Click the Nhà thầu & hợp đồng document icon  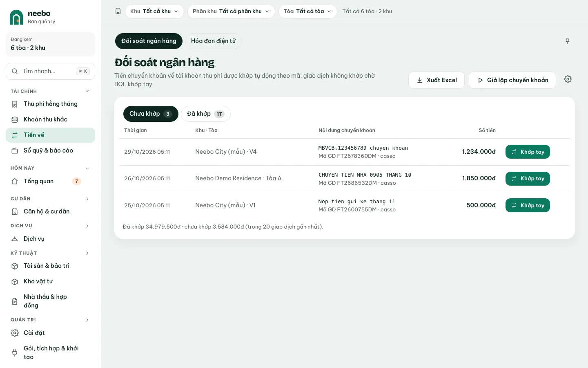tap(15, 301)
